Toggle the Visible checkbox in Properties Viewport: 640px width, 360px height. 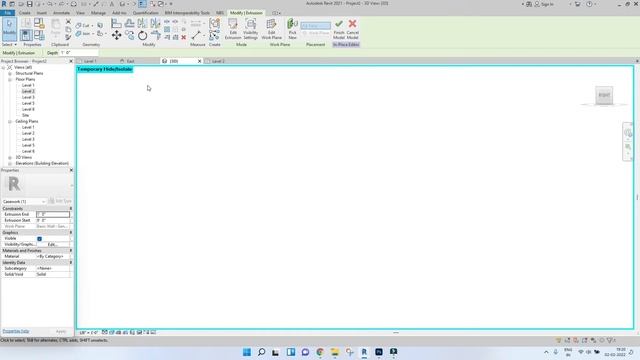(40, 238)
